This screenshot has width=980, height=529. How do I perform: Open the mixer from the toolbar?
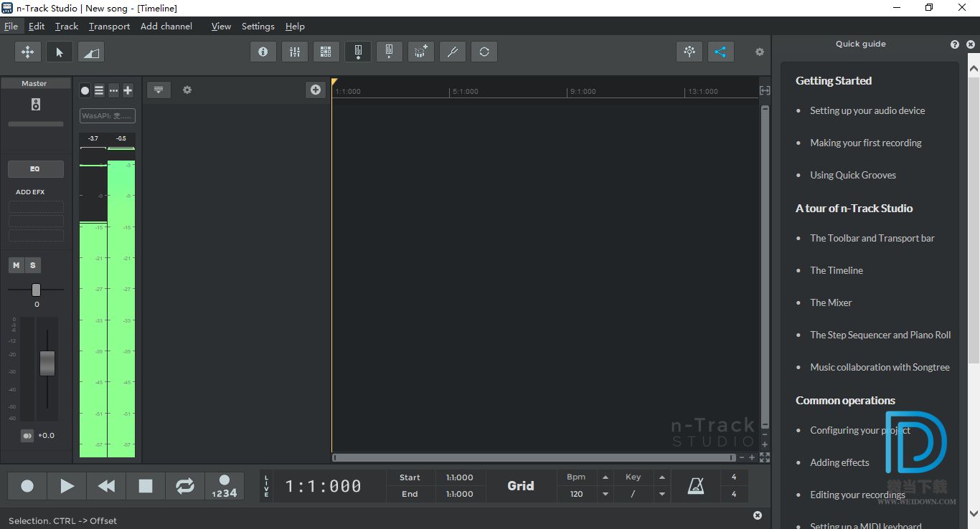click(x=294, y=52)
